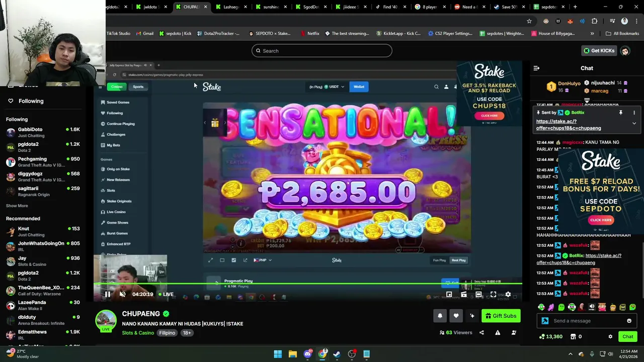Open chat settings gear
The height and width of the screenshot is (362, 644).
(x=610, y=336)
